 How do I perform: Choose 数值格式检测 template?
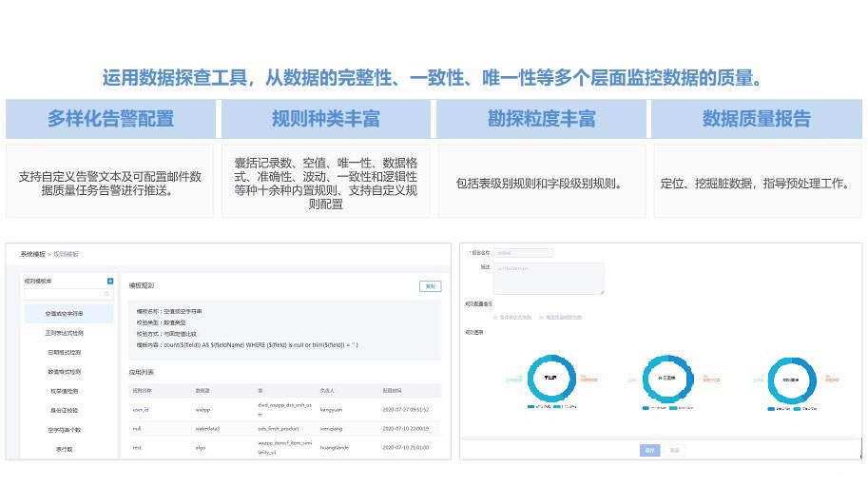point(65,372)
